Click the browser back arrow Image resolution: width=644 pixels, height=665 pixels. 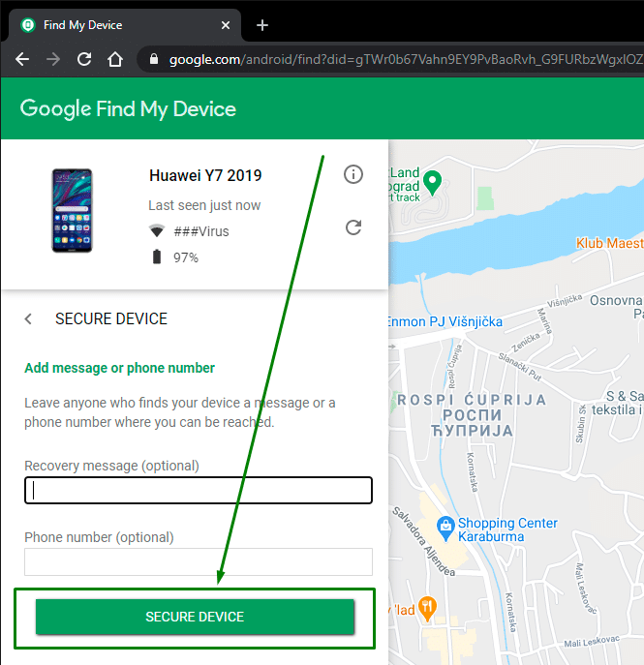22,59
